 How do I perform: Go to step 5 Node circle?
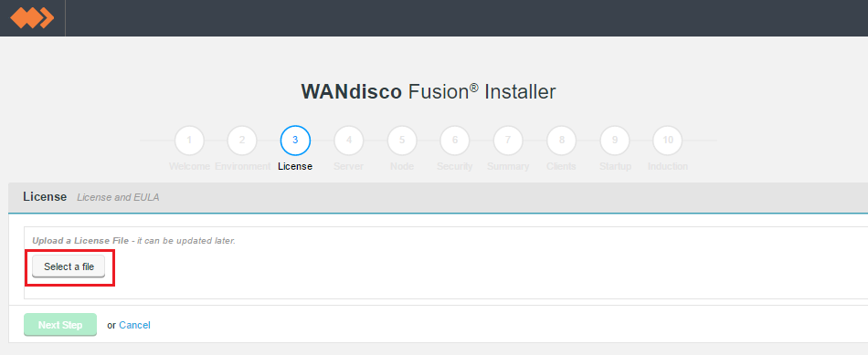pyautogui.click(x=402, y=141)
